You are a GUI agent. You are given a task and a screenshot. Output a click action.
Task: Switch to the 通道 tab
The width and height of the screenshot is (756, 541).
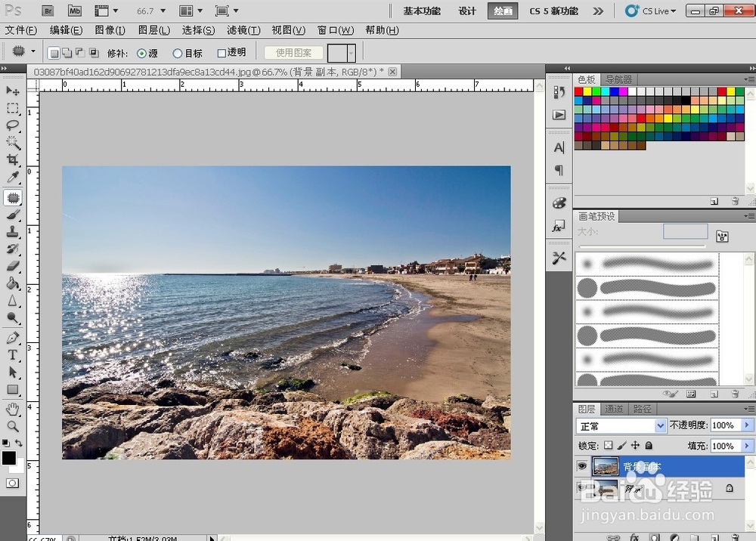coord(614,409)
